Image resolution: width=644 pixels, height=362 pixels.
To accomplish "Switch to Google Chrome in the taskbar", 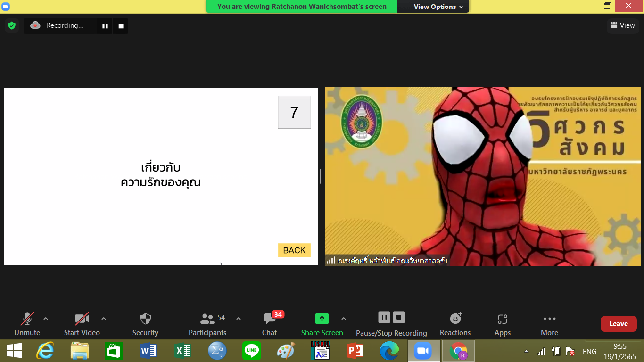I will pyautogui.click(x=458, y=351).
